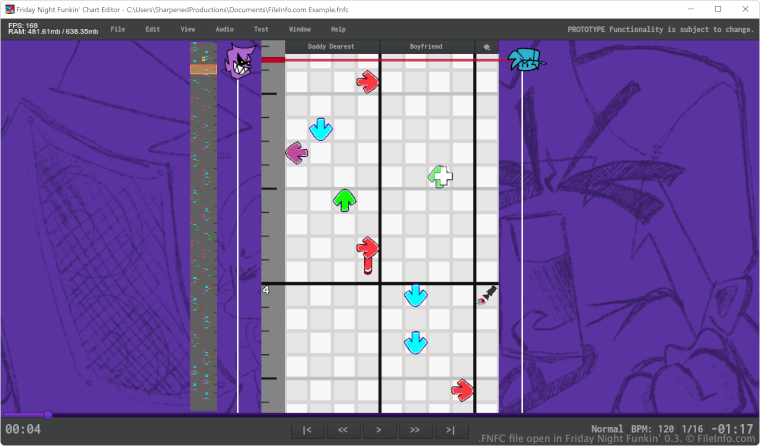The image size is (760, 446).
Task: Click the highlighted viewport in the note preview
Action: [x=203, y=70]
